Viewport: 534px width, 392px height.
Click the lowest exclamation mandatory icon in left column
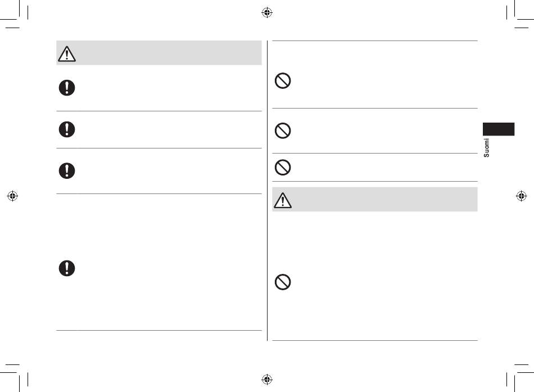pyautogui.click(x=67, y=268)
